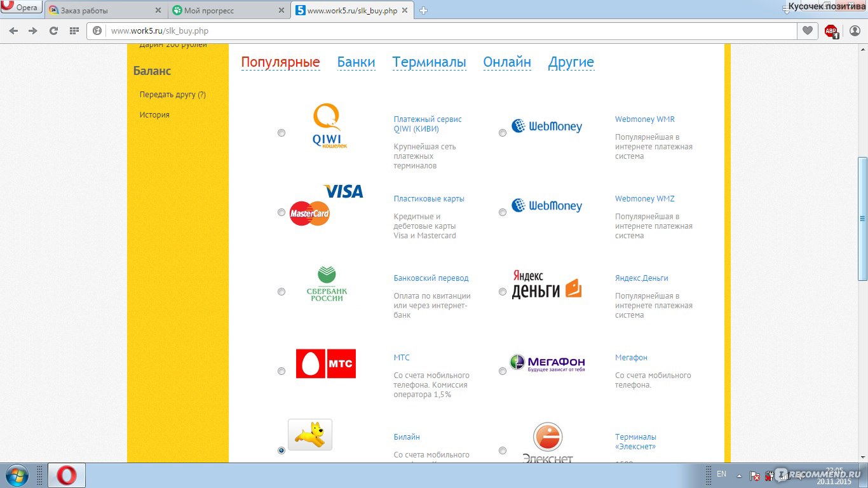Click the Пластиковые карты link

[429, 199]
